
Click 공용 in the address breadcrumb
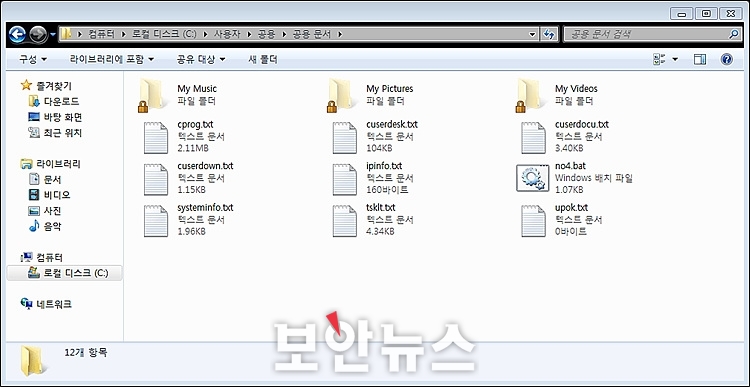click(266, 34)
